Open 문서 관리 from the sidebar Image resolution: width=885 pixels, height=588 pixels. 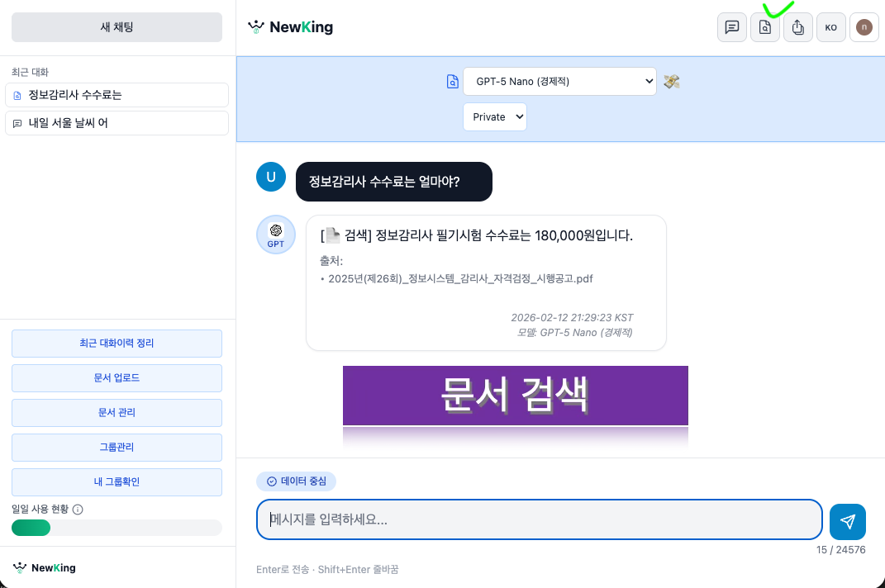click(117, 412)
